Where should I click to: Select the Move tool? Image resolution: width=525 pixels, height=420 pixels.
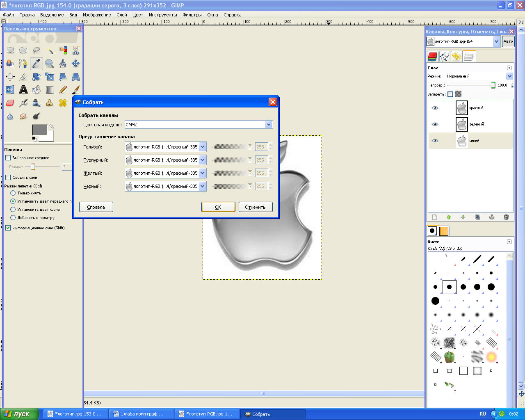click(x=76, y=64)
